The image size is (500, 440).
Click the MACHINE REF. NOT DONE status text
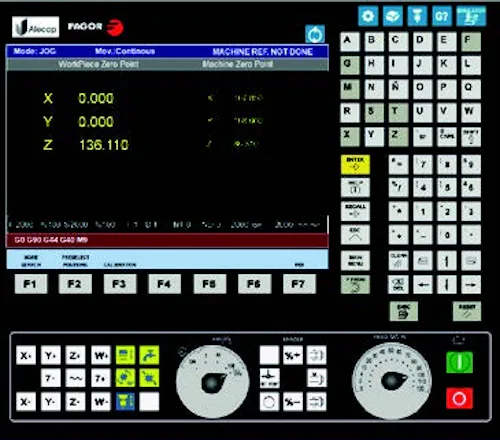pyautogui.click(x=263, y=52)
